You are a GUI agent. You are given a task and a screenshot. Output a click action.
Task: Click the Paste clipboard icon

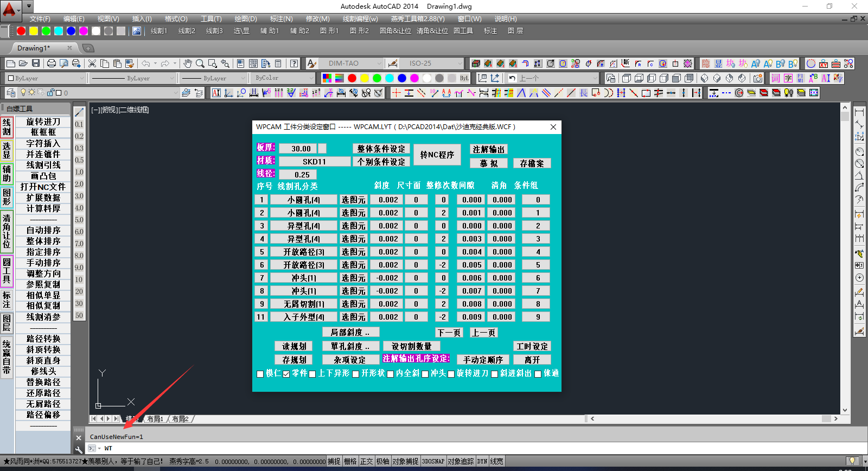click(117, 63)
